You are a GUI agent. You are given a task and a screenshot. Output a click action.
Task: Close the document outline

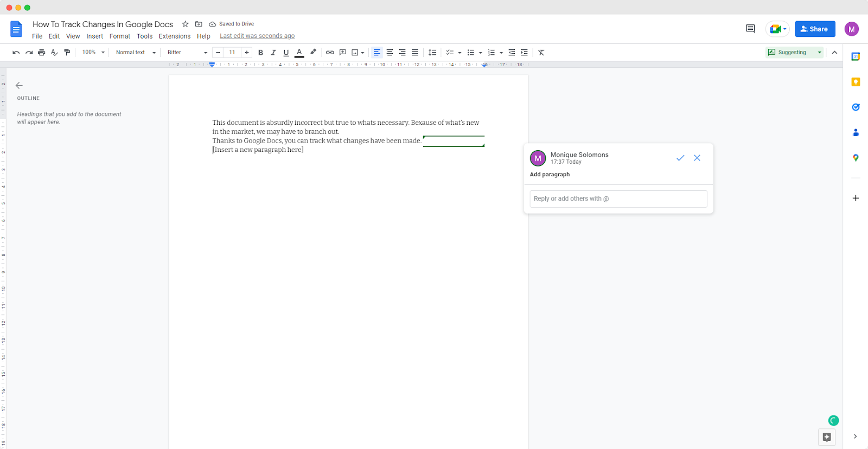(19, 85)
